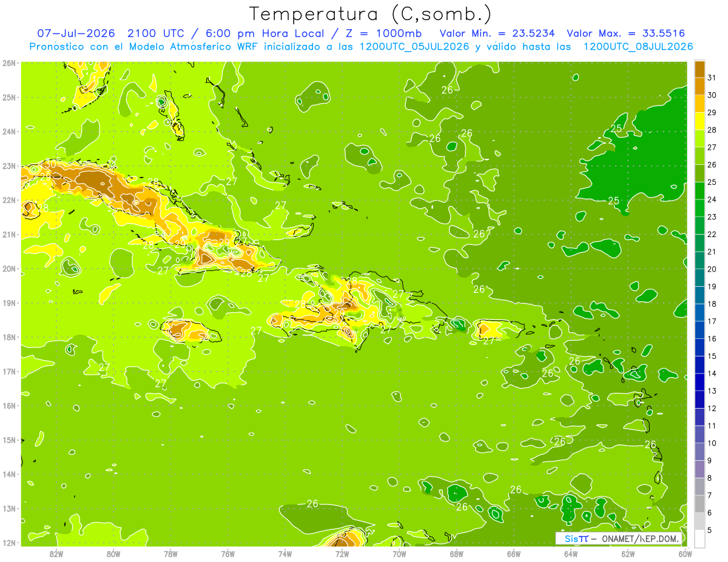Click the "24N" latitude axis label

pyautogui.click(x=9, y=132)
